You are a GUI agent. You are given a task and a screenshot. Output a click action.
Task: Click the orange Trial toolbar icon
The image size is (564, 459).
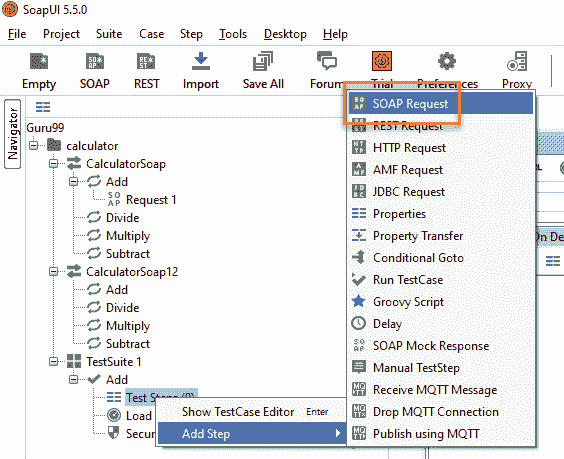click(382, 61)
